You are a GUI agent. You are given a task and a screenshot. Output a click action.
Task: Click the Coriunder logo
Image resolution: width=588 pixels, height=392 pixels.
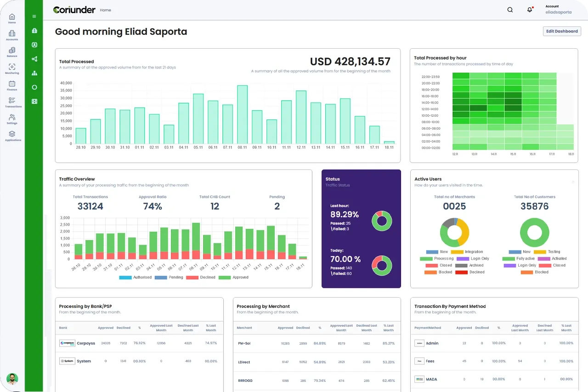[74, 10]
